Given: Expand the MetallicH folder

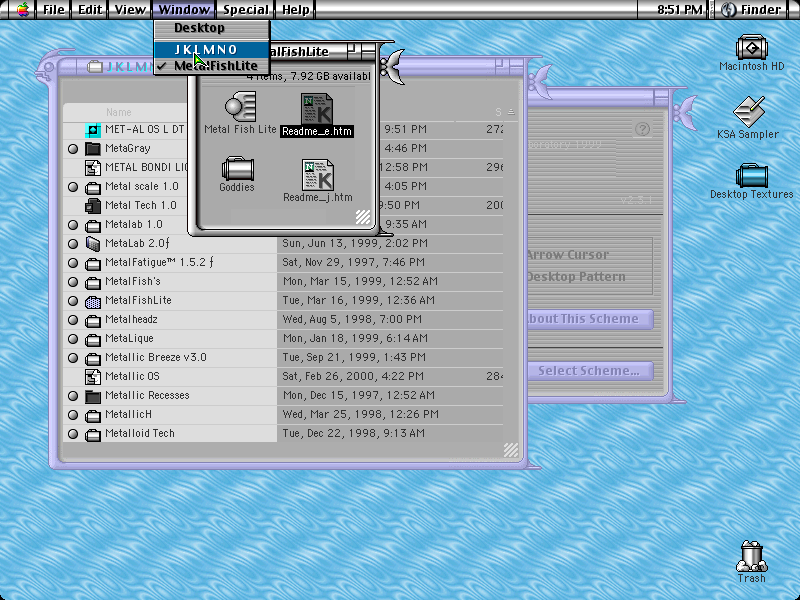Looking at the screenshot, I should [73, 415].
